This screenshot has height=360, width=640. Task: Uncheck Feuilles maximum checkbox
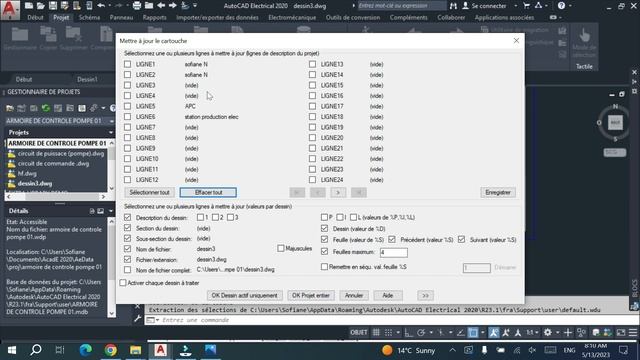click(x=324, y=251)
